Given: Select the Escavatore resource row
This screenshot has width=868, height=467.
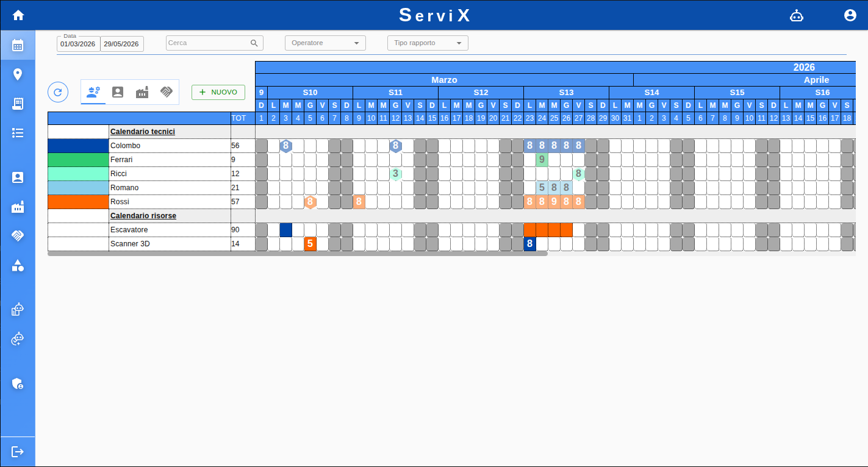Looking at the screenshot, I should point(129,230).
